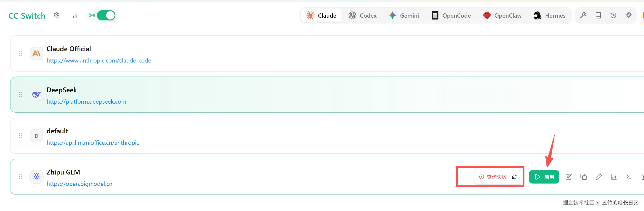Click the DeepSeek whale logo
644x211 pixels.
[x=37, y=95]
